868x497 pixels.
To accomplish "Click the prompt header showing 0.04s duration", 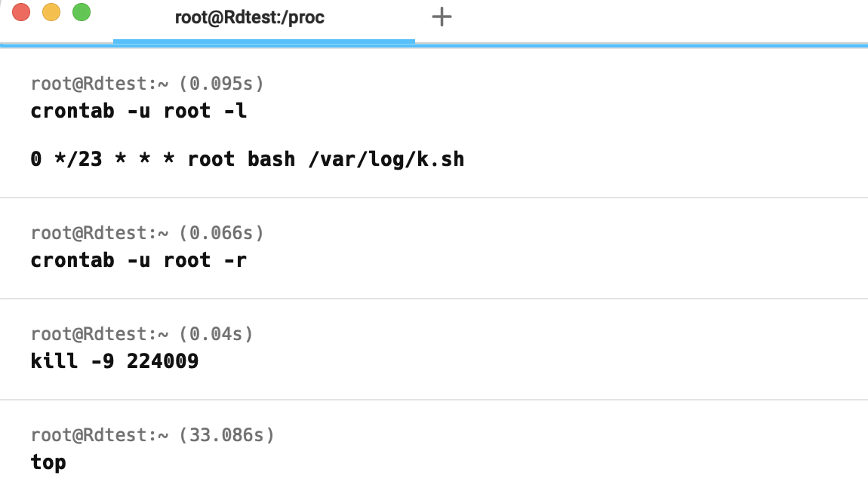I will pos(142,334).
